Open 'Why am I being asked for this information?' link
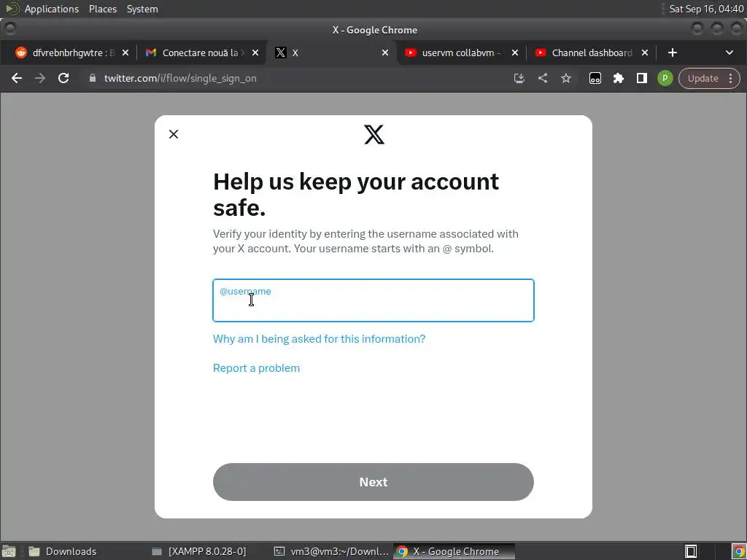Image resolution: width=747 pixels, height=560 pixels. (320, 338)
